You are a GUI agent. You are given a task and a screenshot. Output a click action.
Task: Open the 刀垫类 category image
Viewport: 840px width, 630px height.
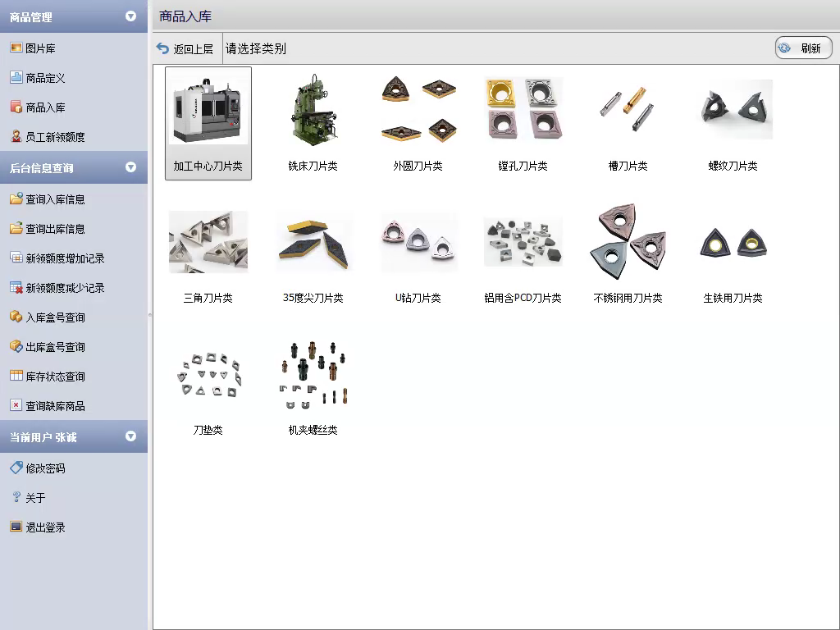tap(208, 374)
